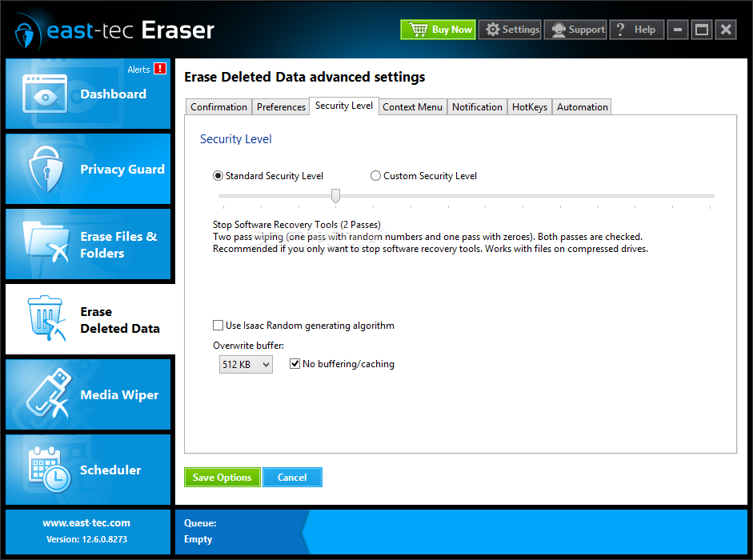Click the Erase Deleted Data trash bin icon
The image size is (753, 560).
46,318
